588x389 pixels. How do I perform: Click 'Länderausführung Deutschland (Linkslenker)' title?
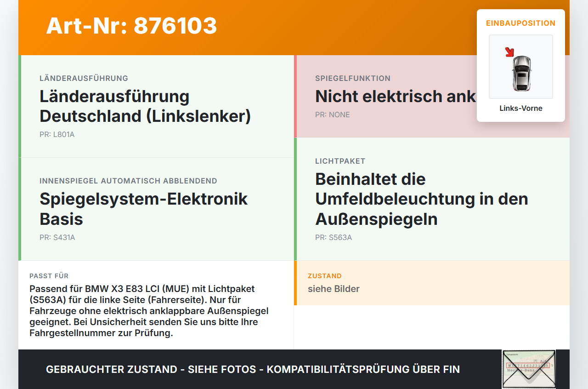[145, 106]
